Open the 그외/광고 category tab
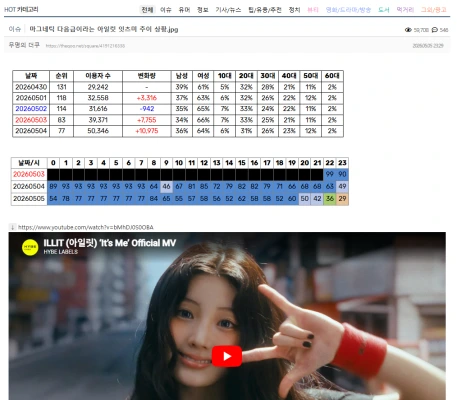 [x=433, y=10]
